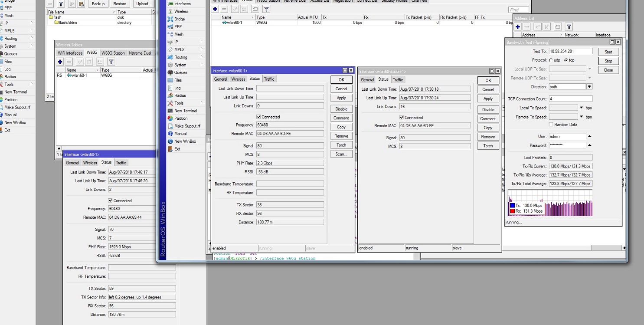The width and height of the screenshot is (644, 325).
Task: Expand System submenu in front WinBox menu
Action: [x=202, y=65]
